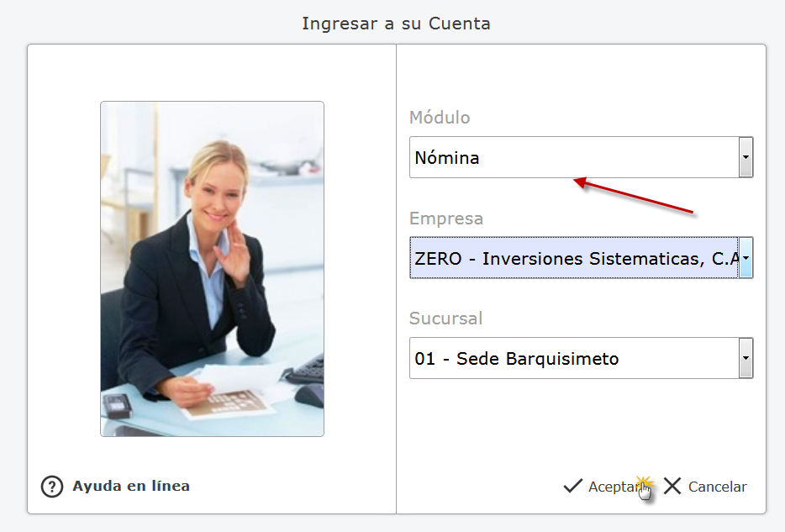Click the empty area above the Módulo label
This screenshot has width=785, height=532.
click(x=581, y=75)
